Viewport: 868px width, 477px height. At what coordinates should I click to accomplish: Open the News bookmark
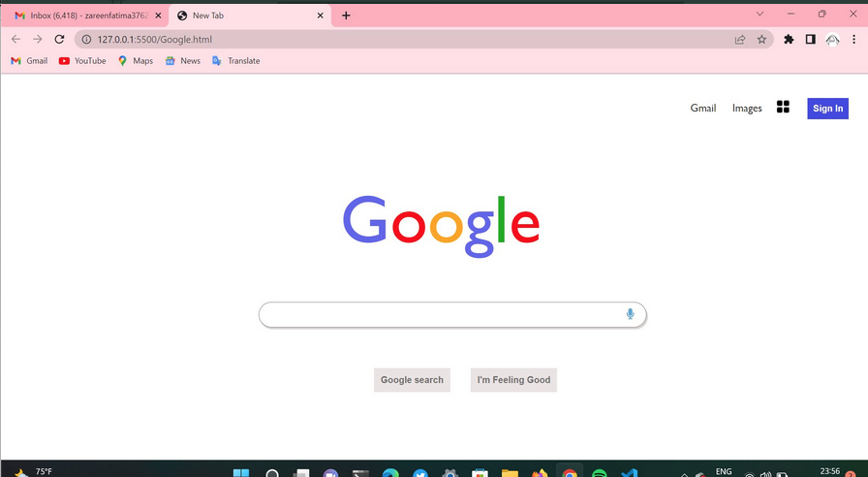point(183,61)
